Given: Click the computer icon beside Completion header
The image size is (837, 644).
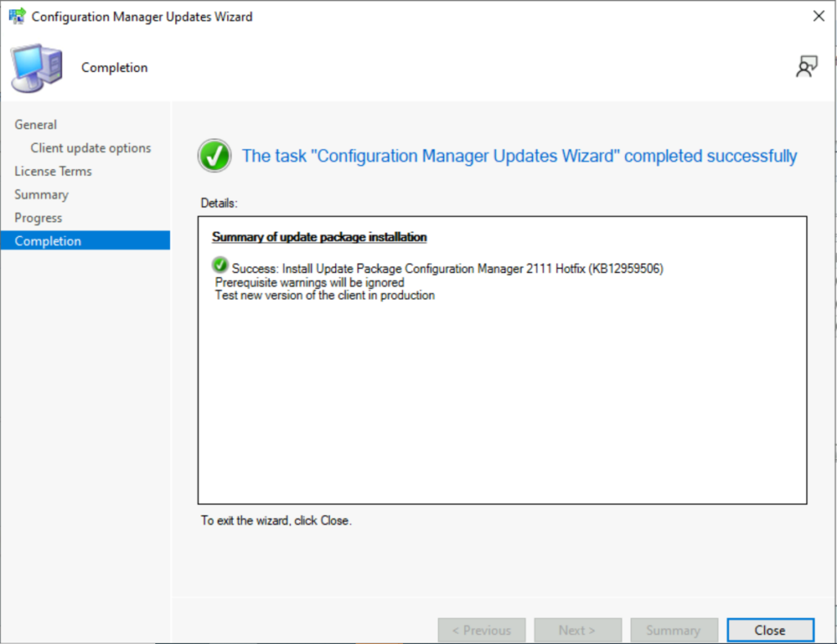Looking at the screenshot, I should (37, 69).
